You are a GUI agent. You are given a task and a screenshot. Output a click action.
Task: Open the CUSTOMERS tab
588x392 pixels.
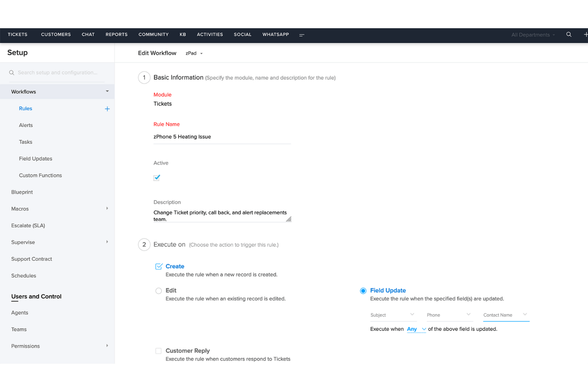(56, 35)
